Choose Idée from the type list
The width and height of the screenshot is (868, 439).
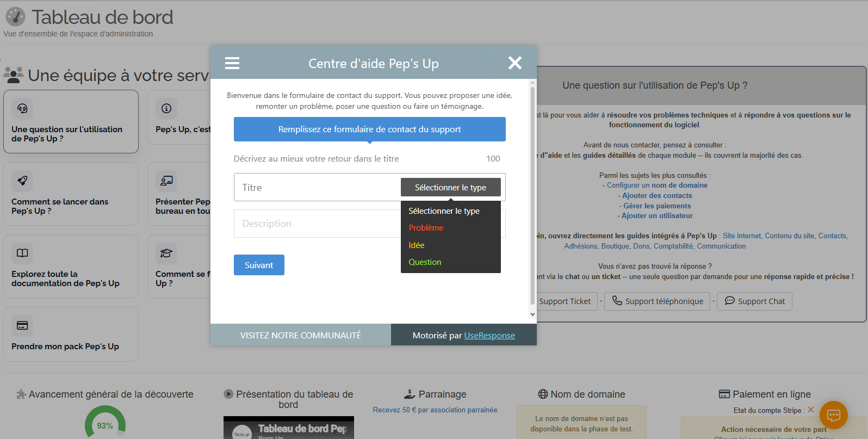coord(417,245)
